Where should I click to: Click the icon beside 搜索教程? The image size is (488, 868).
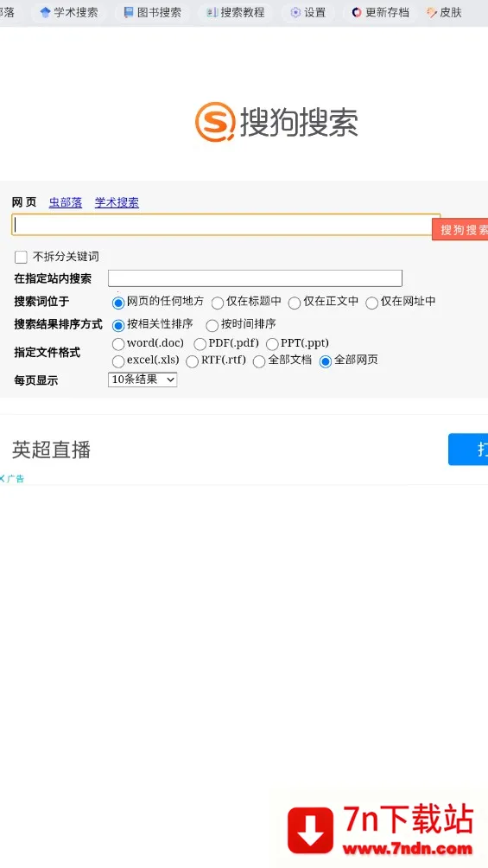[x=212, y=12]
